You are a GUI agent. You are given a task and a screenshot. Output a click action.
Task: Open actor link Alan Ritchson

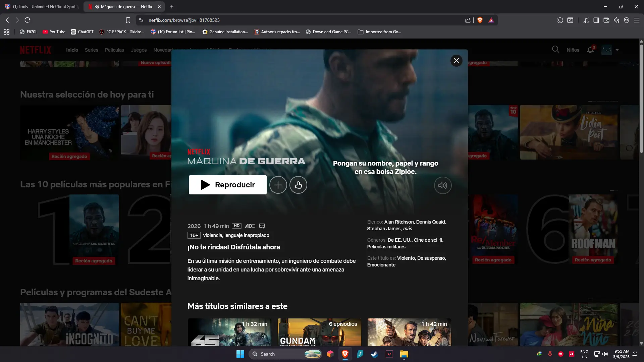point(399,222)
